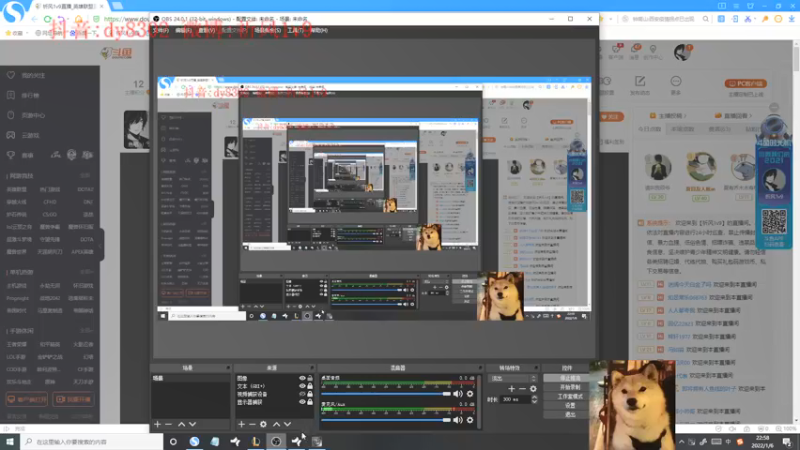The image size is (800, 450).
Task: Move source up in Sources panel
Action: click(x=277, y=424)
